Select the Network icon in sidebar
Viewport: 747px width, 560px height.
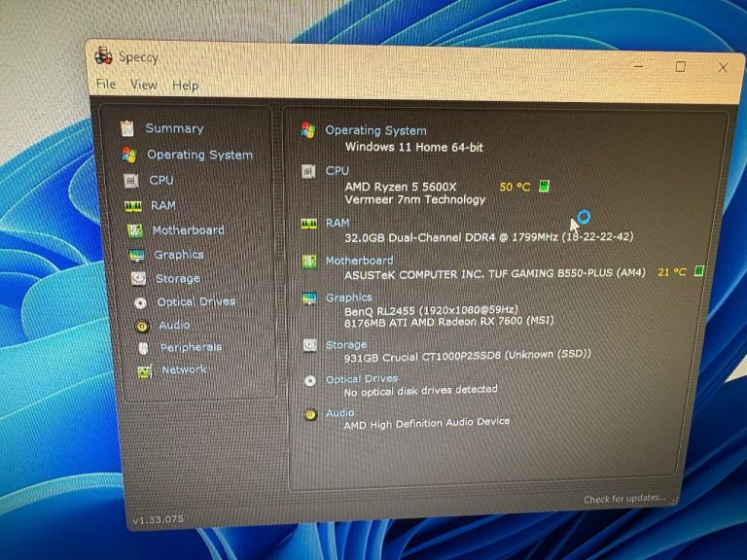point(144,370)
